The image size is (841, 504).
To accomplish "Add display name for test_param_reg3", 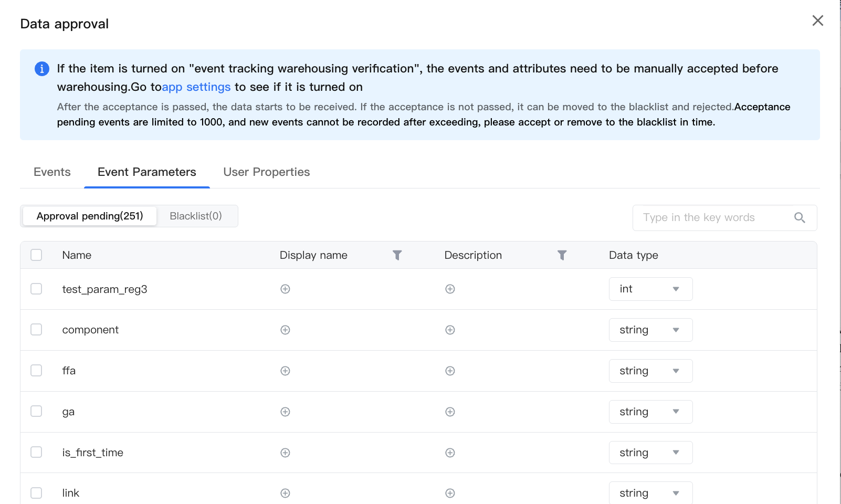I will click(285, 289).
